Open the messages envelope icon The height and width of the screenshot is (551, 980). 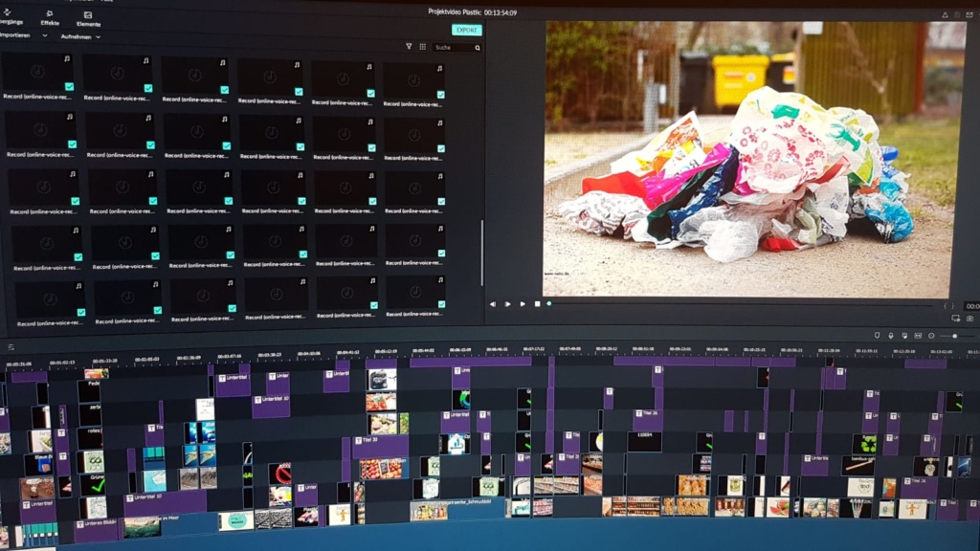click(969, 14)
